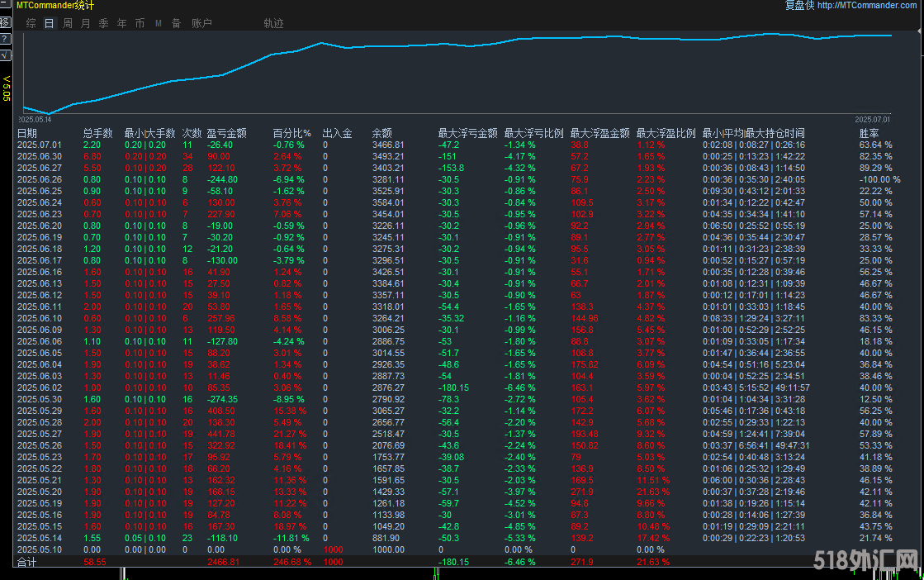The height and width of the screenshot is (580, 924).
Task: Click percentage 21.27 % cell
Action: coord(290,434)
